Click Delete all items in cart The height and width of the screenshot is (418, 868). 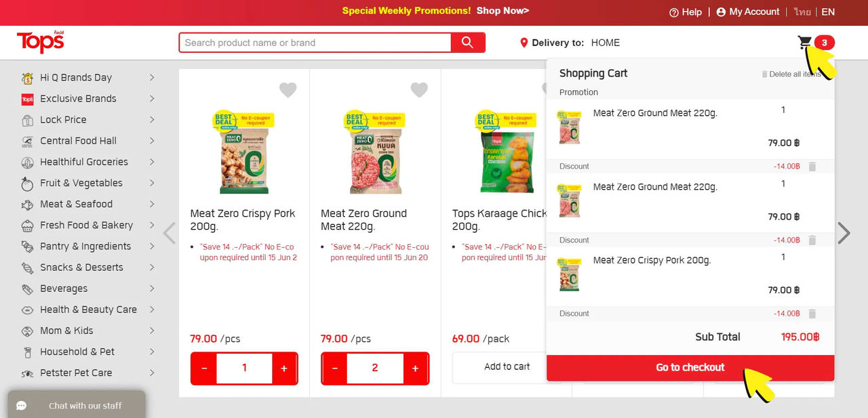(x=791, y=74)
